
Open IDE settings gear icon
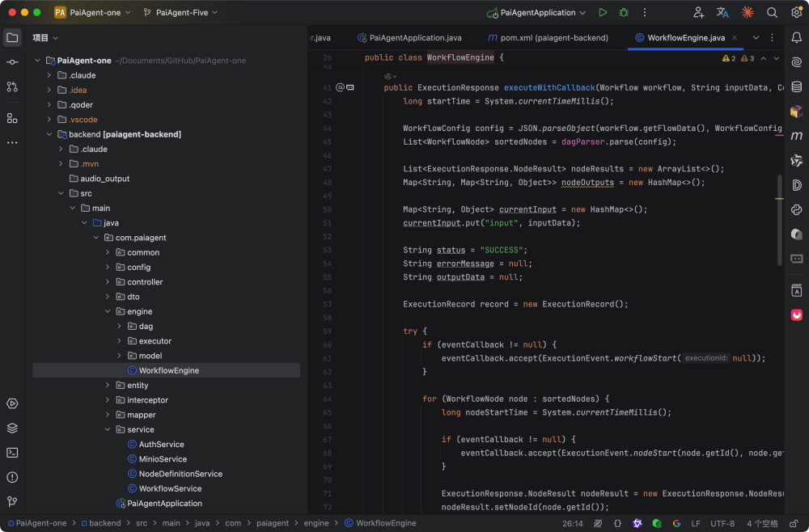coord(796,13)
